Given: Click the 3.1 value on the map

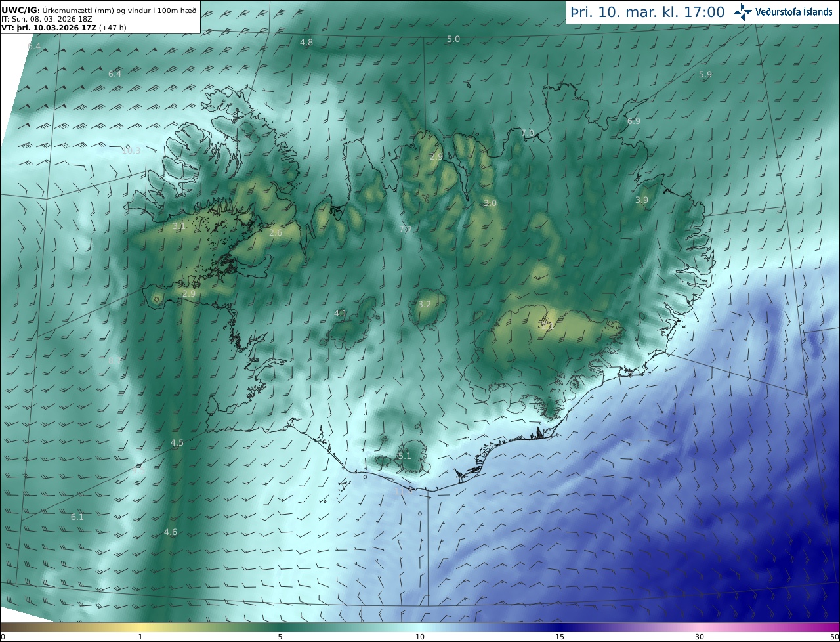Looking at the screenshot, I should pyautogui.click(x=179, y=226).
